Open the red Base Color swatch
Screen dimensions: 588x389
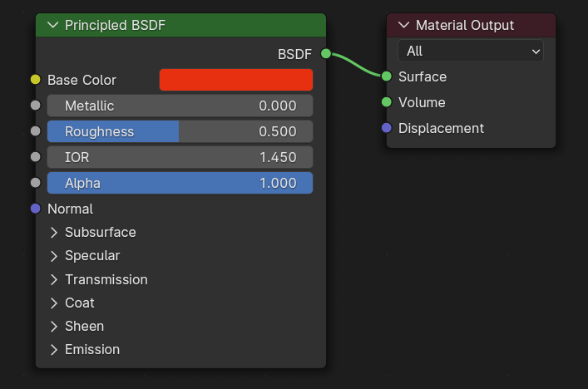(236, 80)
